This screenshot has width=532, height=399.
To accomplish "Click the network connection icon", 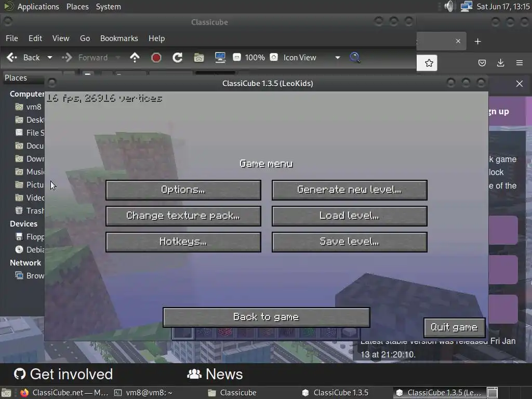I will tap(466, 6).
